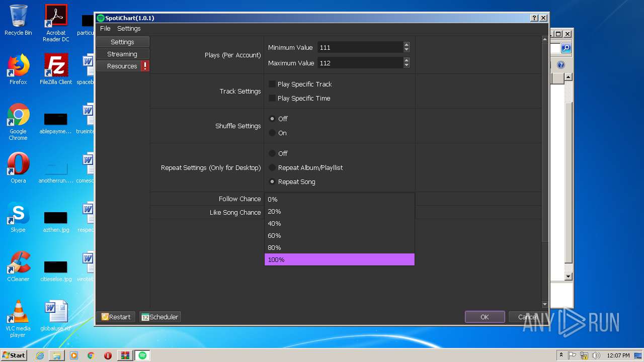
Task: Open Opera from the taskbar
Action: (108, 355)
